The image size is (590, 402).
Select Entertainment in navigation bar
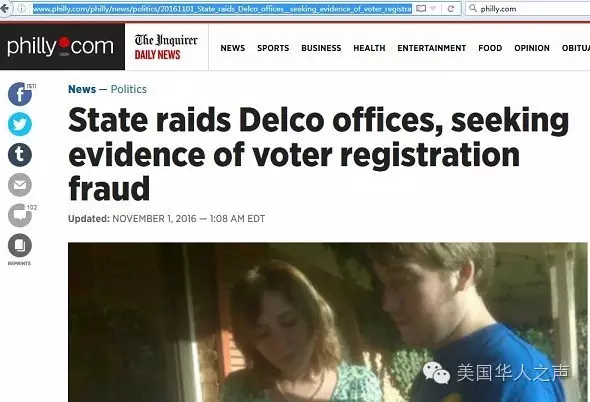pyautogui.click(x=432, y=48)
